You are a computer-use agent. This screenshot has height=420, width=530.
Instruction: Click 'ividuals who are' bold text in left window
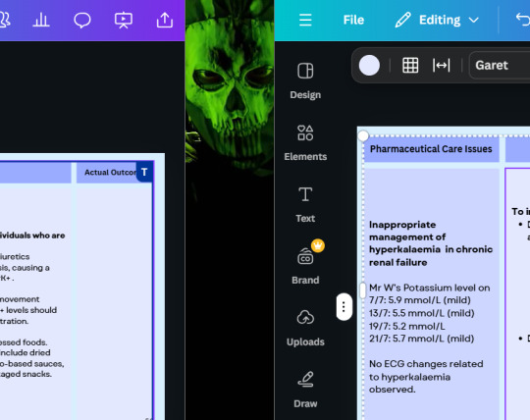(32, 236)
